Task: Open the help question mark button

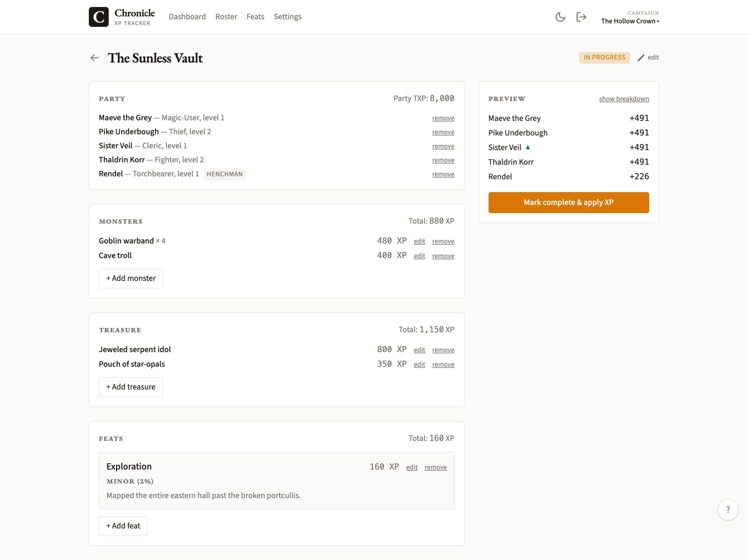Action: (728, 510)
